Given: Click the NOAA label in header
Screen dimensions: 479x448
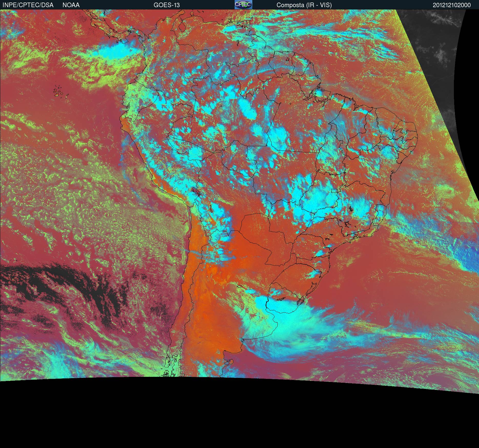Looking at the screenshot, I should (71, 5).
